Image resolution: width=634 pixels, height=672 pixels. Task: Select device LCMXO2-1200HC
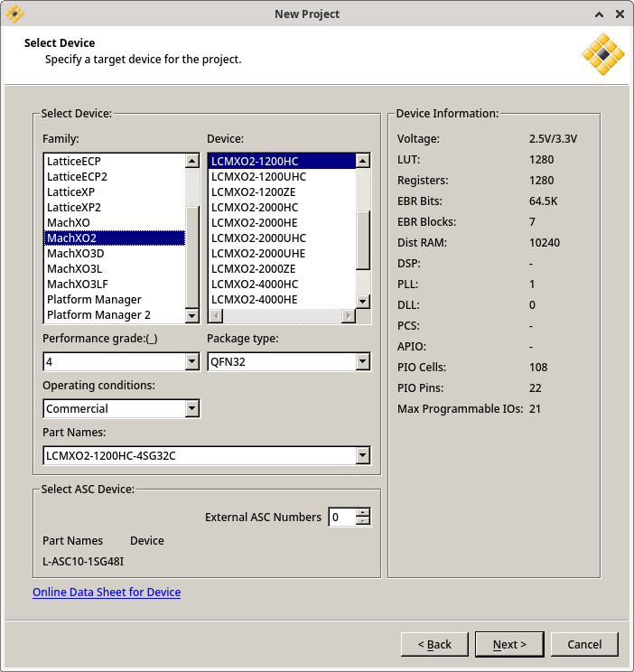282,161
